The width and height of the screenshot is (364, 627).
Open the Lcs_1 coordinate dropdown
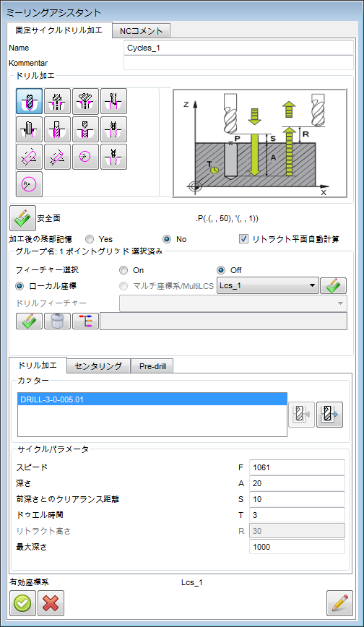coord(268,285)
